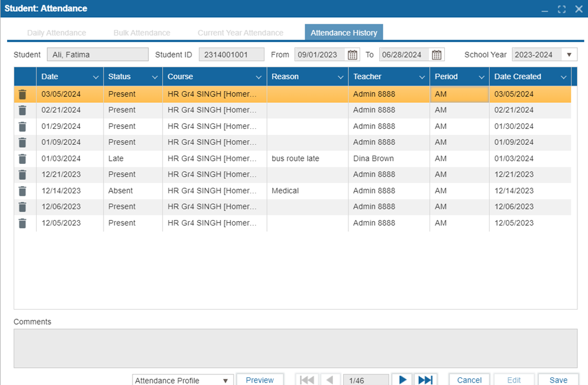Viewport: 588px width, 385px height.
Task: Click trash icon for 01/03/2024 Late row
Action: coord(22,158)
